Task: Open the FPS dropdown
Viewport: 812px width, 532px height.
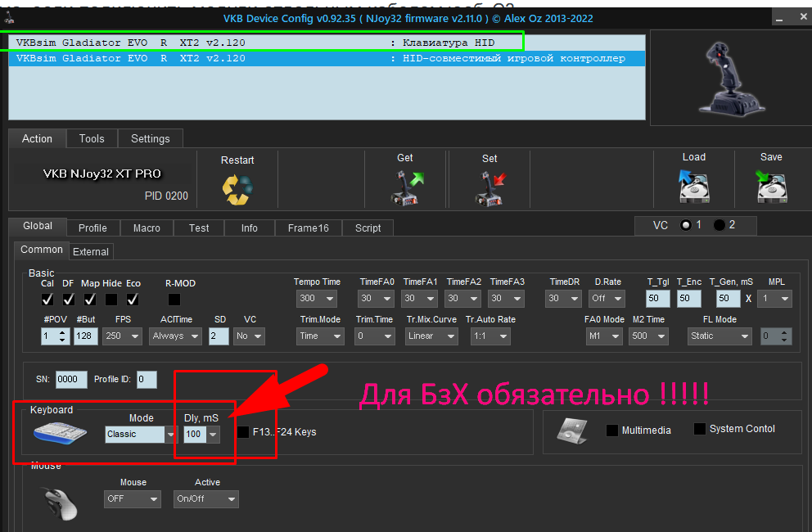Action: tap(122, 336)
